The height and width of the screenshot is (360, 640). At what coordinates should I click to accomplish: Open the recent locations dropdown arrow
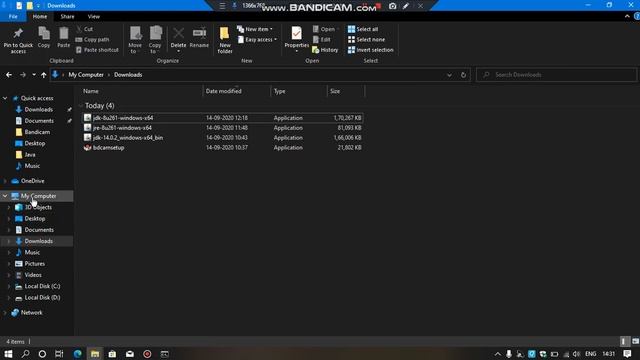point(34,75)
